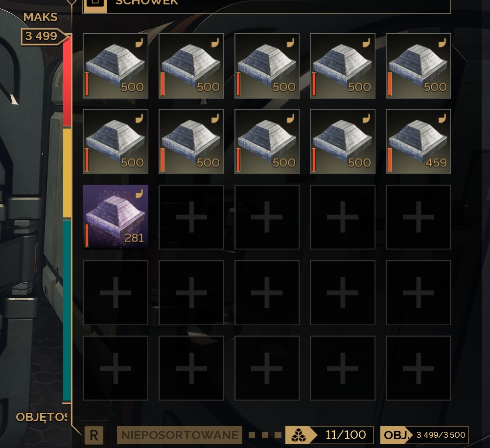The image size is (490, 448).
Task: Click the SCHOWEK storage icon in the header
Action: coord(95,4)
